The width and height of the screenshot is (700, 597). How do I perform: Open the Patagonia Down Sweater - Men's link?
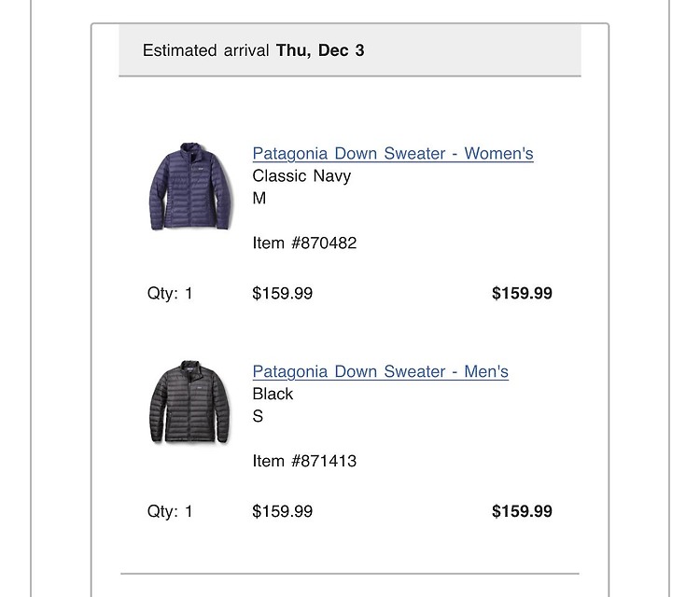point(381,371)
